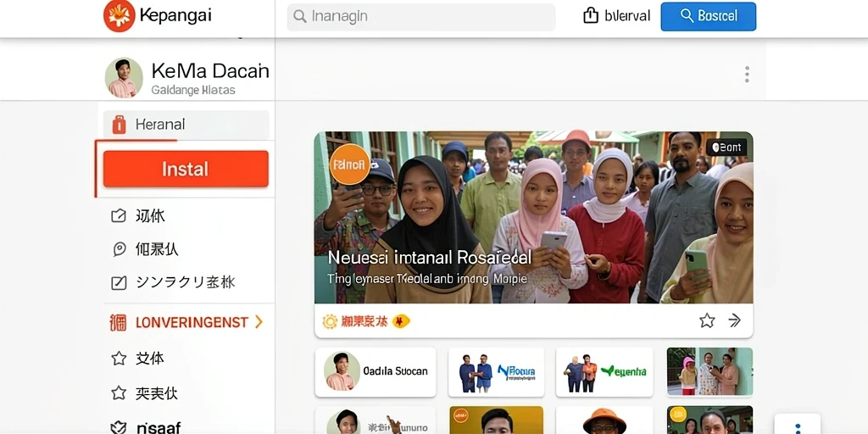Screen dimensions: 868x434
Task: Click the first star icon below LONVERINGENST
Action: point(119,359)
